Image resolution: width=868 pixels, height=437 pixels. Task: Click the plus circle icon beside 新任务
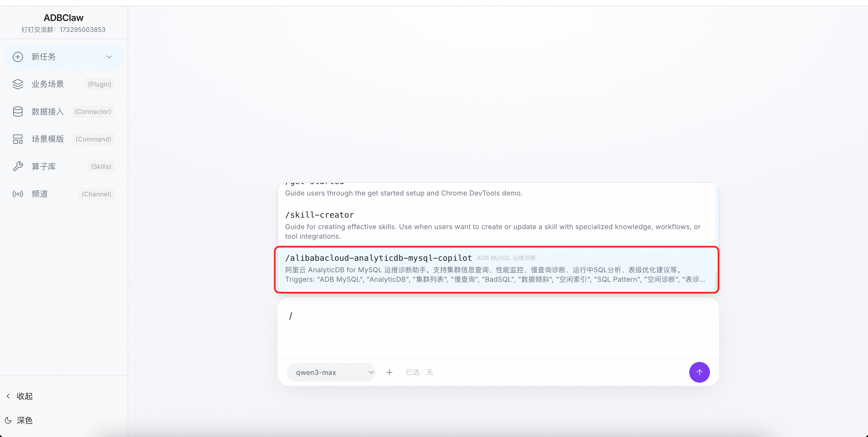[x=18, y=57]
